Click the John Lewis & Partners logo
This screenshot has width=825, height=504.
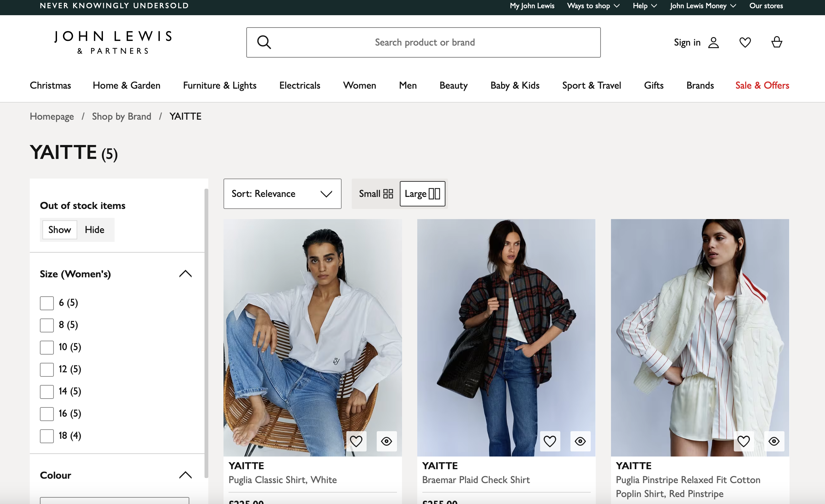(113, 42)
